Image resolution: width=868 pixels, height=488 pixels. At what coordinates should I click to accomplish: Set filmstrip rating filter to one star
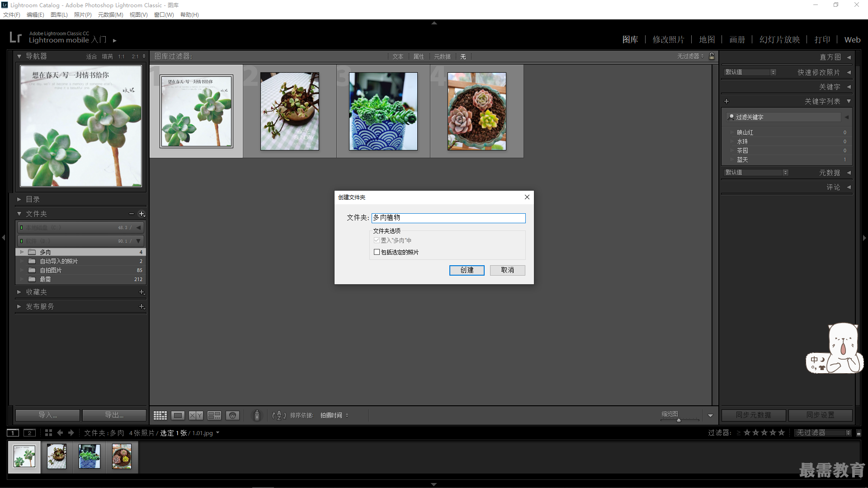pos(747,433)
